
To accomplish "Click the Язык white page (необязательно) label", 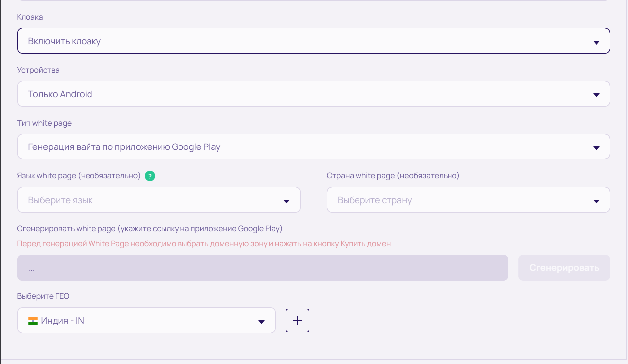I will click(x=79, y=176).
